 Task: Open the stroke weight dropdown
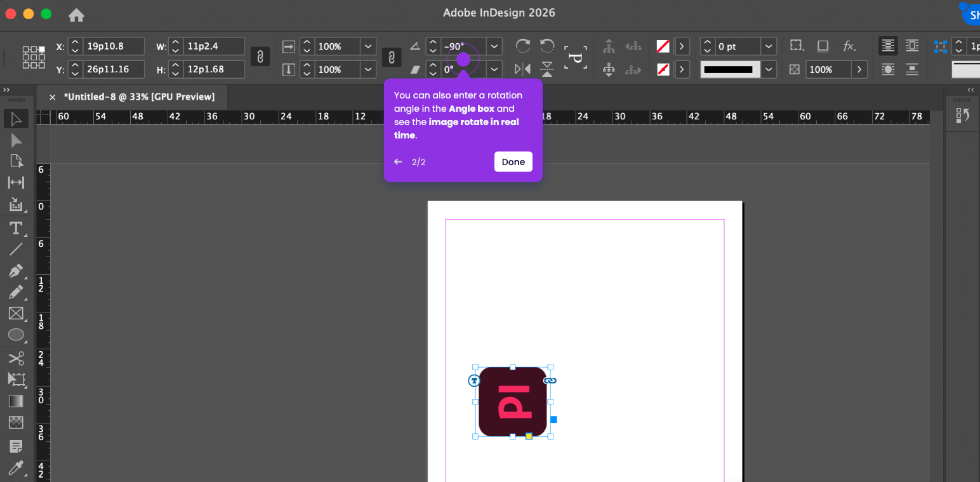click(x=769, y=46)
